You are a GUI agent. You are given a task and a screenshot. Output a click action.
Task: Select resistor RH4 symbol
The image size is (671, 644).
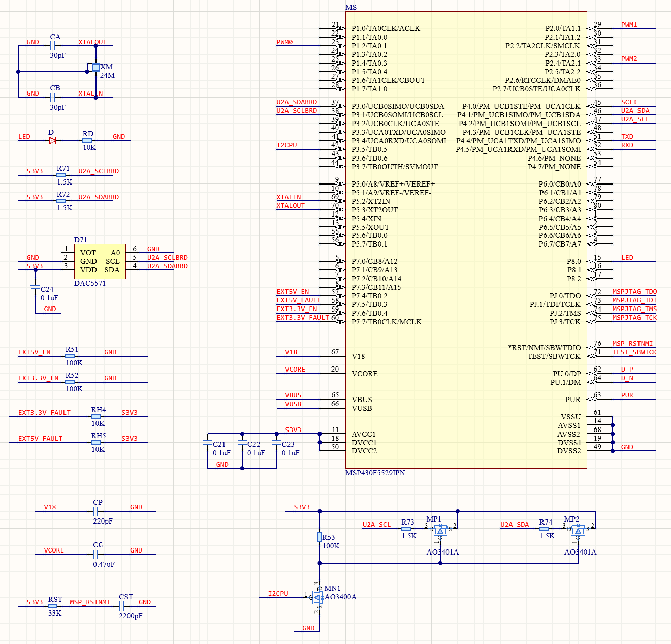click(x=96, y=417)
